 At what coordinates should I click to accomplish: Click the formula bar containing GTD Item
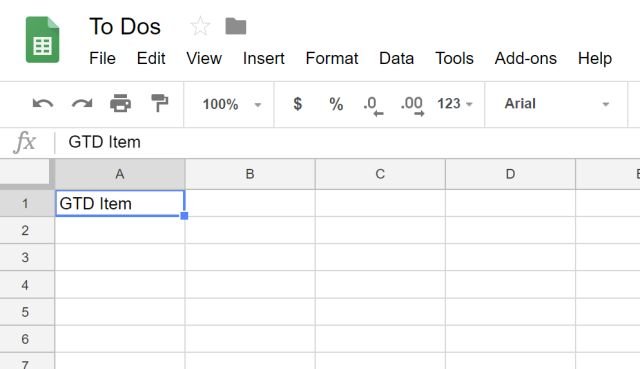(347, 142)
